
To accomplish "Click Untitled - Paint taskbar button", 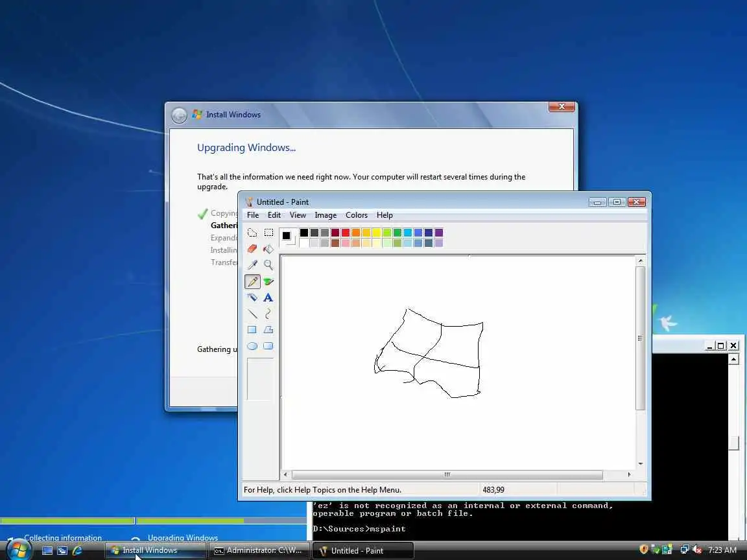I will [363, 550].
